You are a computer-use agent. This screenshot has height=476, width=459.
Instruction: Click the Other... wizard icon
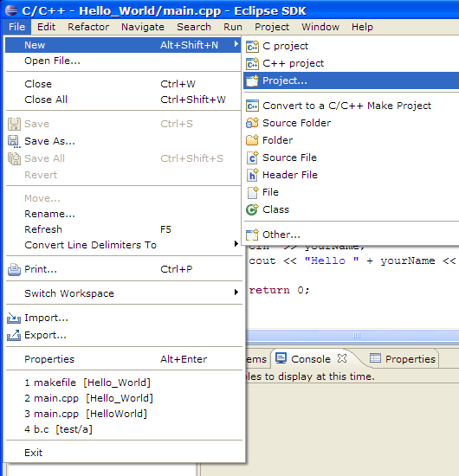coord(252,235)
